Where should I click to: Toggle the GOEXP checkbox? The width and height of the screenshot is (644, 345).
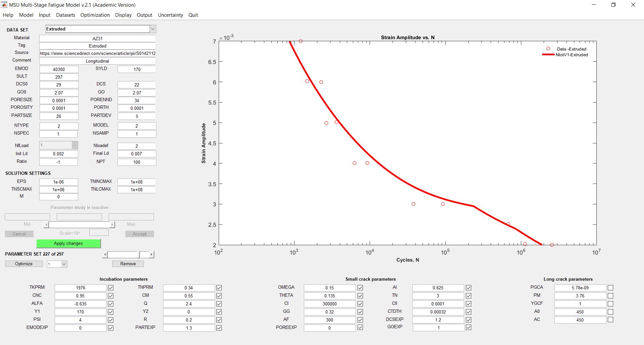pyautogui.click(x=469, y=327)
